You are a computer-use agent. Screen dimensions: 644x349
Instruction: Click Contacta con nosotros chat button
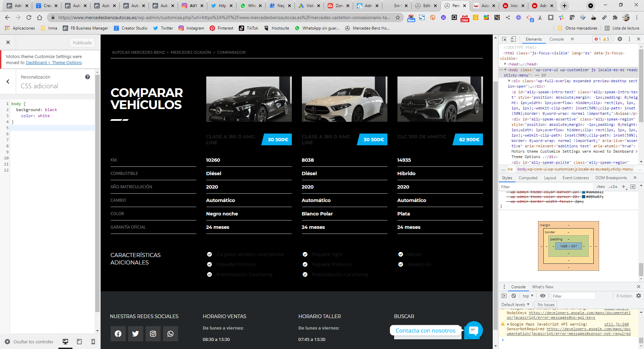[x=425, y=331]
